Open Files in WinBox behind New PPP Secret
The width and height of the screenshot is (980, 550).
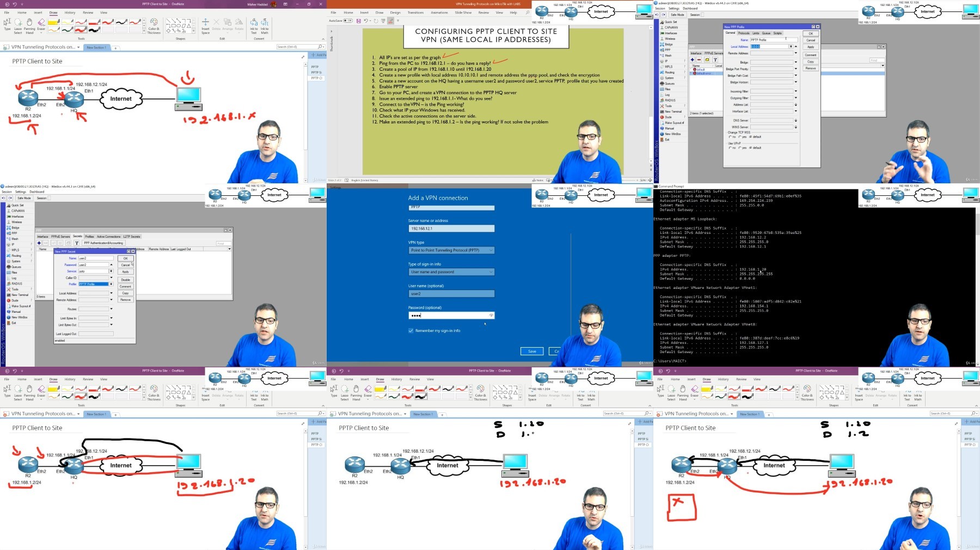tap(15, 273)
